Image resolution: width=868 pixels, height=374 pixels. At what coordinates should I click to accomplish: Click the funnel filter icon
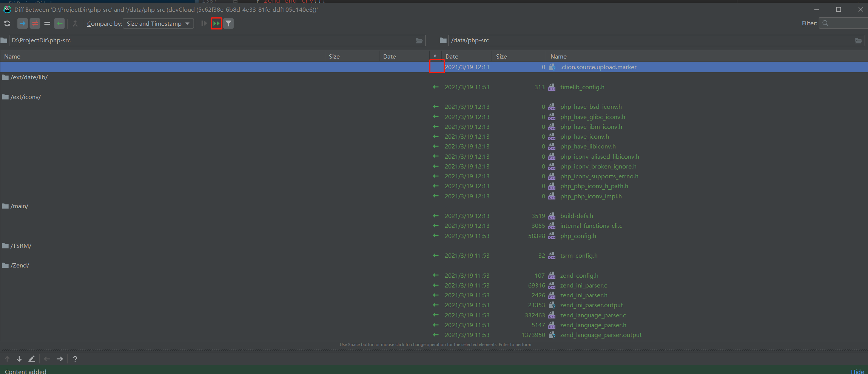[228, 23]
